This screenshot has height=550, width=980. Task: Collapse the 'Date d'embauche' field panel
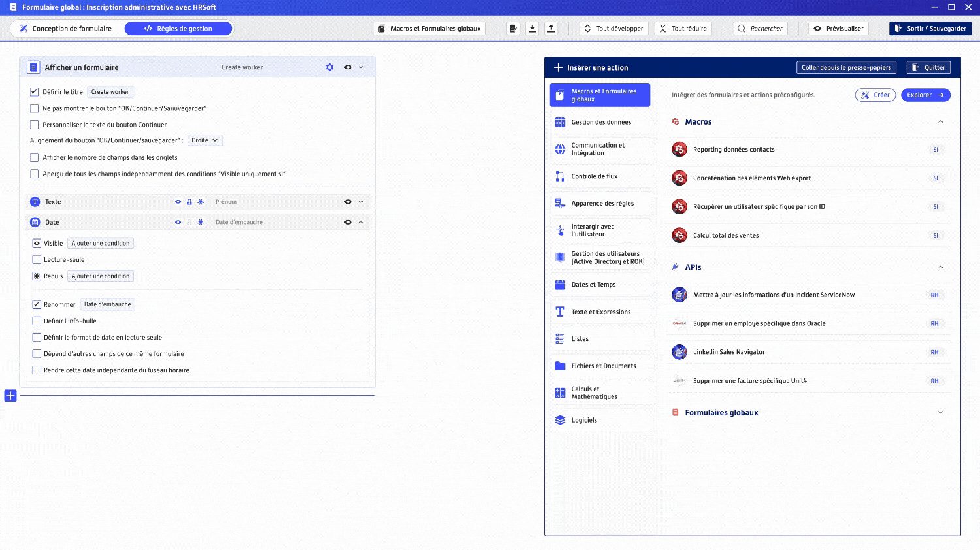coord(359,222)
